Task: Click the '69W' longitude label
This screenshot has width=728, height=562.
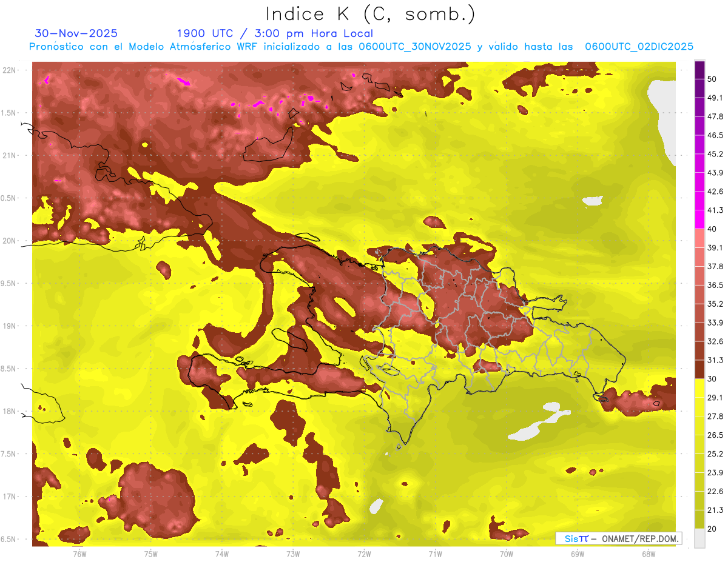Action: [x=578, y=554]
